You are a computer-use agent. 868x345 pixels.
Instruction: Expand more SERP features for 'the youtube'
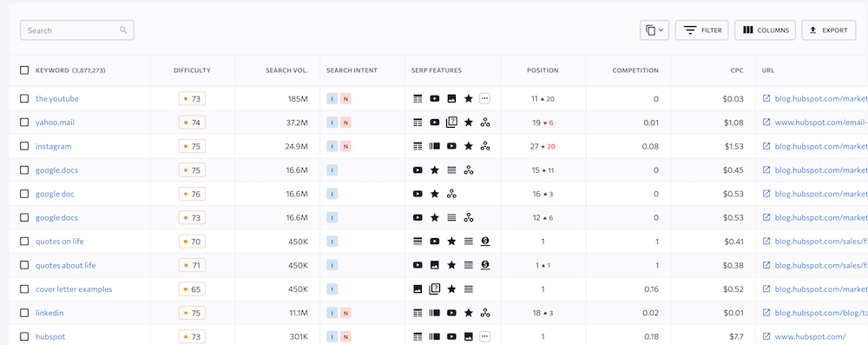[485, 99]
